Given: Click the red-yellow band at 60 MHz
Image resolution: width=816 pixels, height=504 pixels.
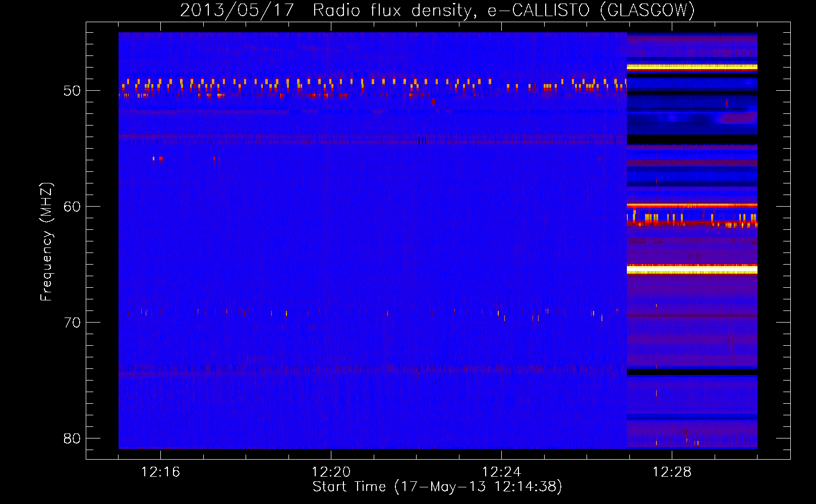Looking at the screenshot, I should pos(692,205).
